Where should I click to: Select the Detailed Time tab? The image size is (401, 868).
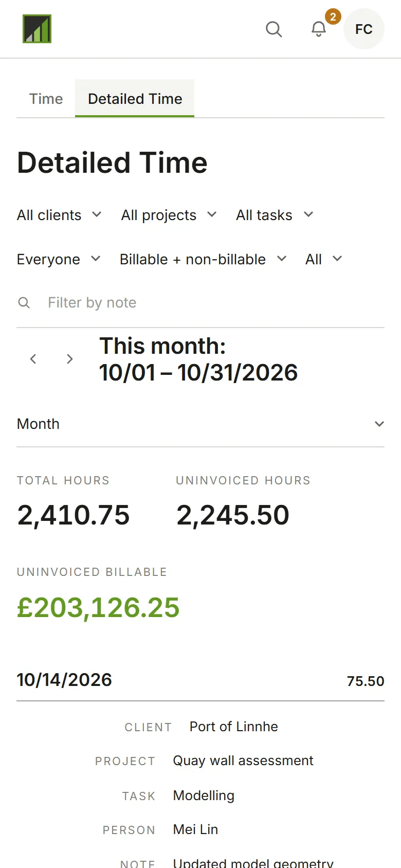click(x=135, y=99)
